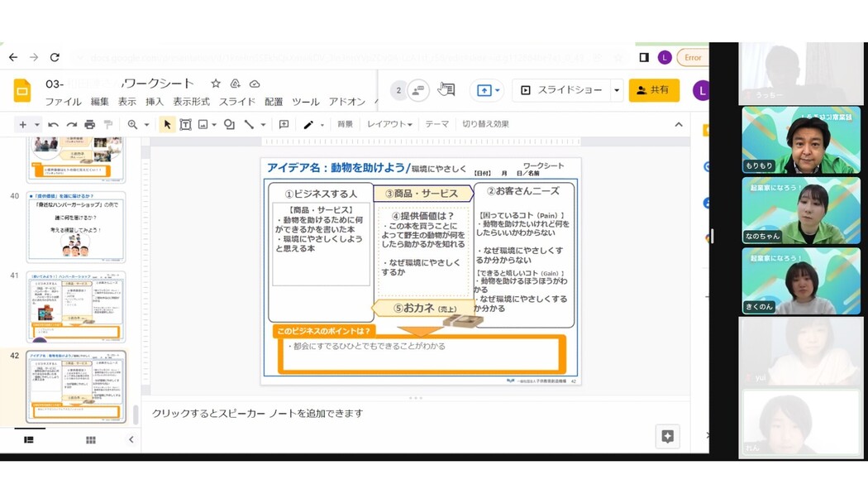Click the yellow 共有 share button

click(654, 90)
